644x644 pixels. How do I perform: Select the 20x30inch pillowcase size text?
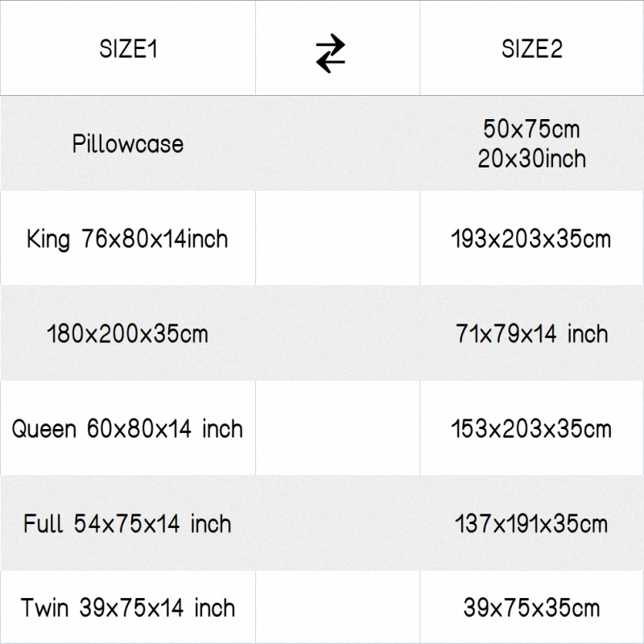(x=531, y=159)
